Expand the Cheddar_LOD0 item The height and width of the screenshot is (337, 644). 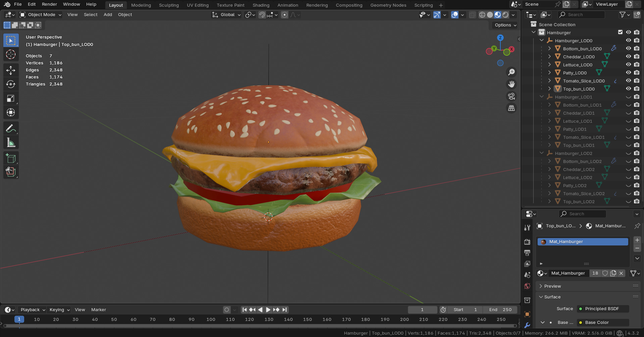pos(549,56)
